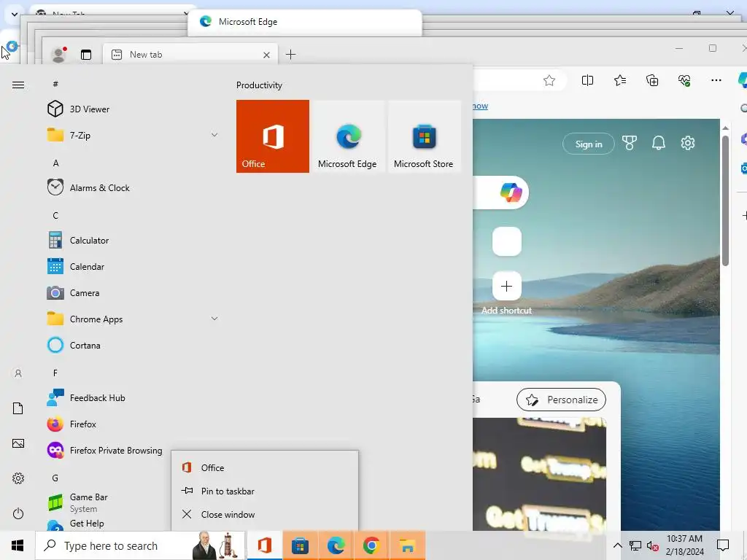Open Documents from Start sidebar

pos(18,408)
